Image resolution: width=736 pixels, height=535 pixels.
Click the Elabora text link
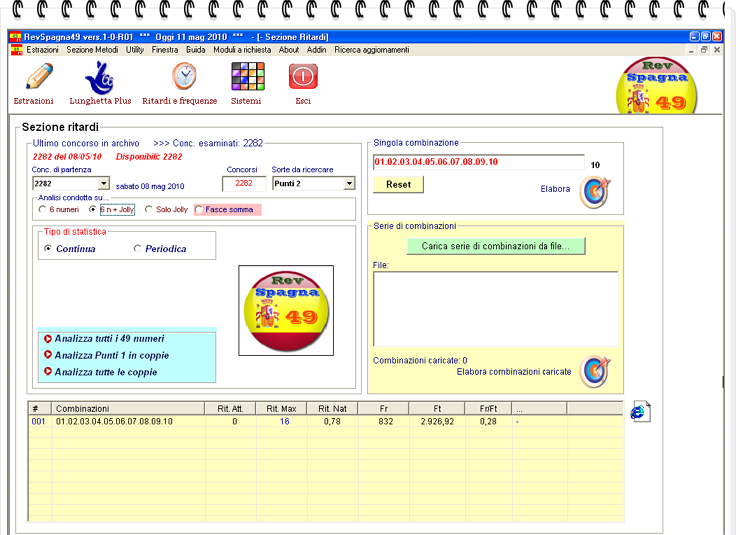(x=555, y=189)
